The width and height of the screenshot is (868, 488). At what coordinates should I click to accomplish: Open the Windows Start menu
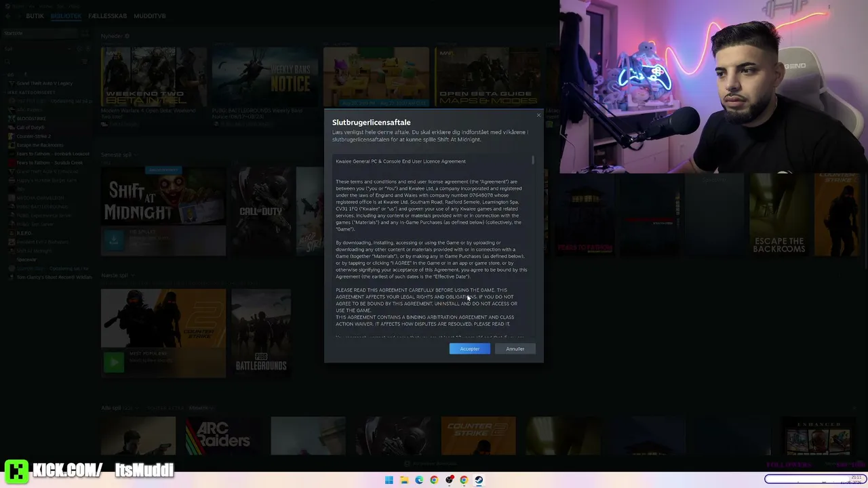click(x=389, y=480)
